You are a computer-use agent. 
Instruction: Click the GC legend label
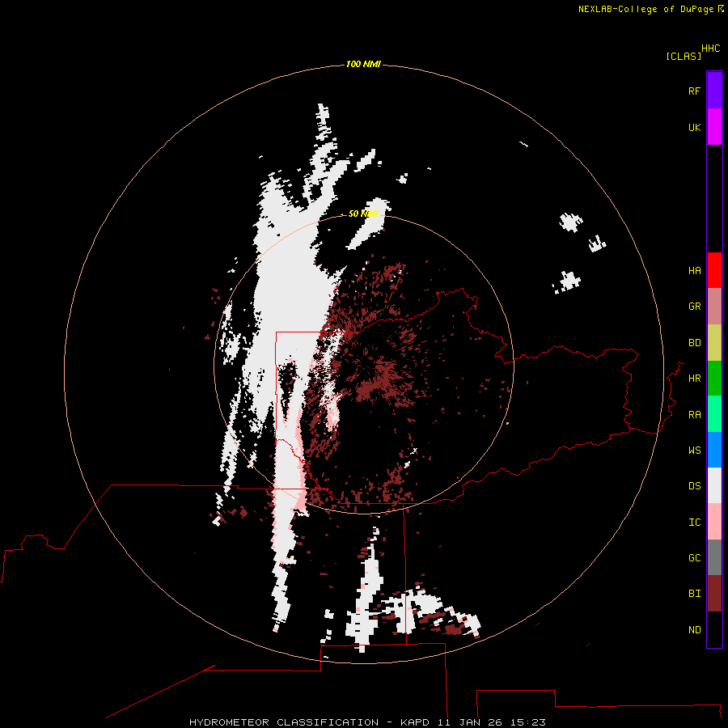694,558
